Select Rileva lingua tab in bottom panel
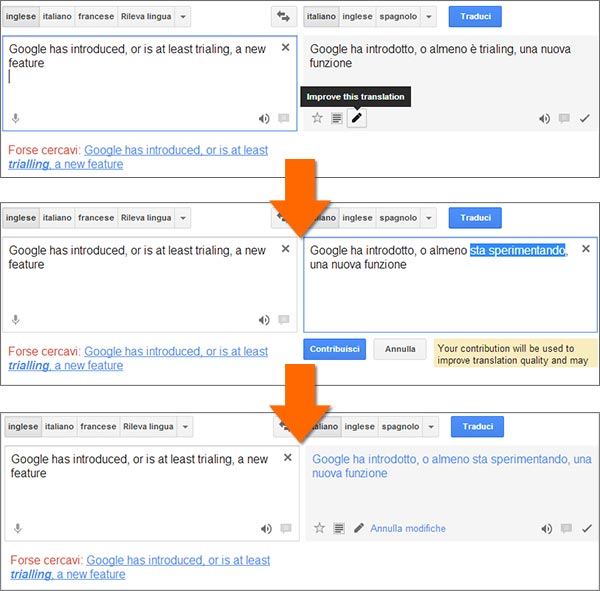The image size is (600, 591). [x=148, y=427]
